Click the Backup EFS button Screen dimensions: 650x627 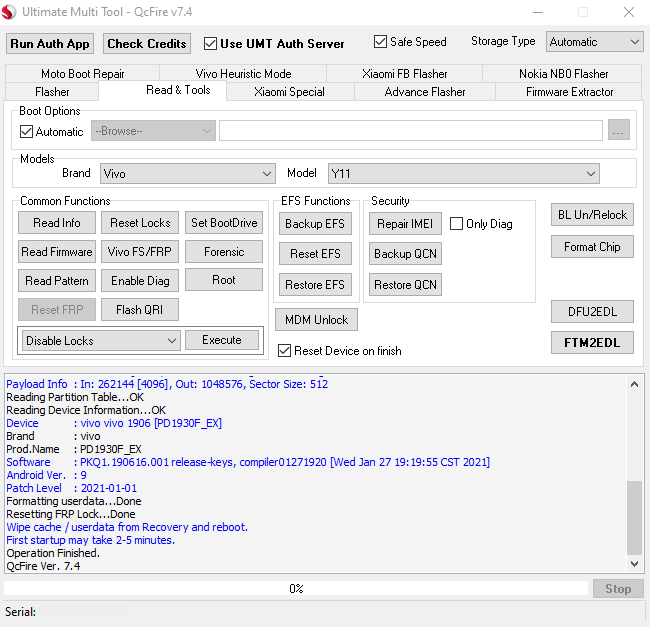click(x=315, y=224)
